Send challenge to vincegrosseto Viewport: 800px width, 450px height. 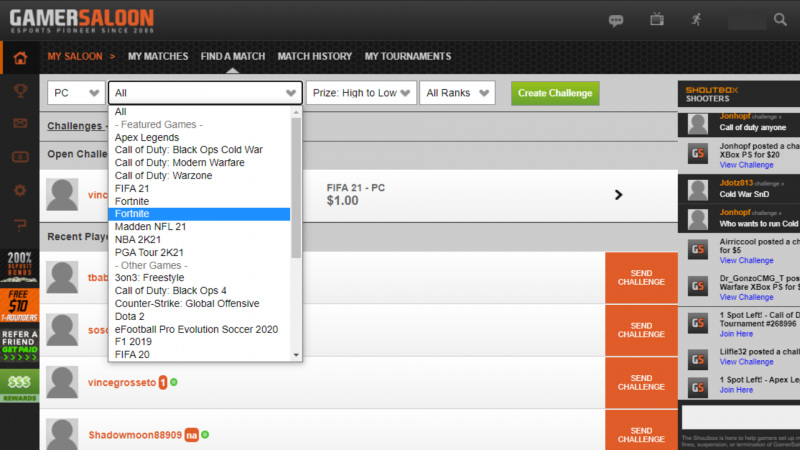pos(641,383)
